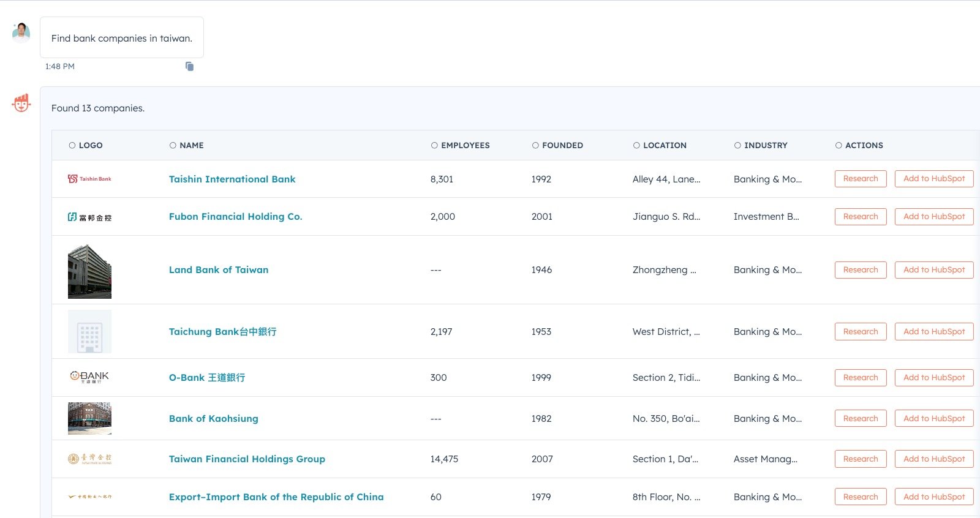
Task: Open Taichung Bank company link
Action: point(222,331)
